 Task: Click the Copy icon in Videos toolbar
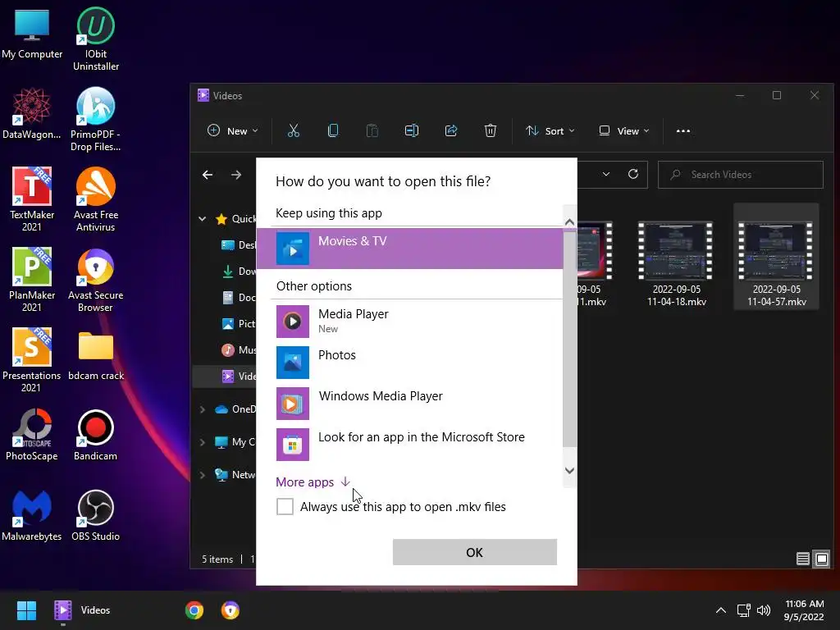333,130
